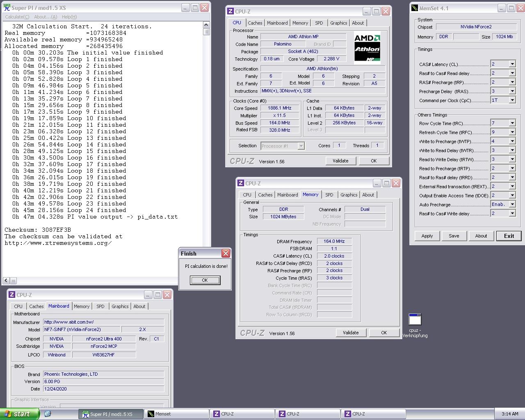525x420 pixels.
Task: Switch to Memset taskbar item
Action: (176, 414)
